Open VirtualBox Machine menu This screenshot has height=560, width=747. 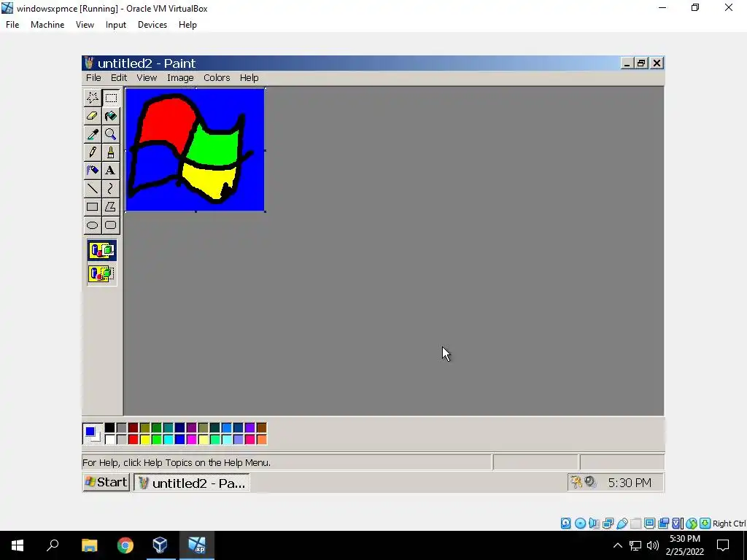tap(47, 25)
